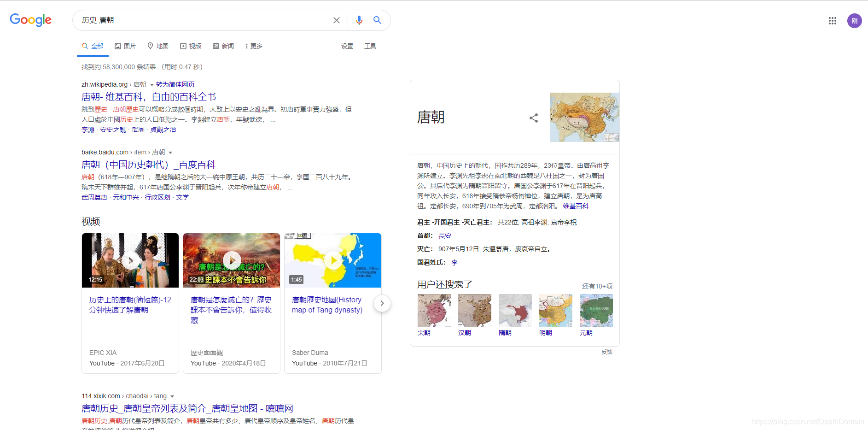Click 哀帝李柷 monarch link
This screenshot has height=430, width=868.
(x=564, y=222)
